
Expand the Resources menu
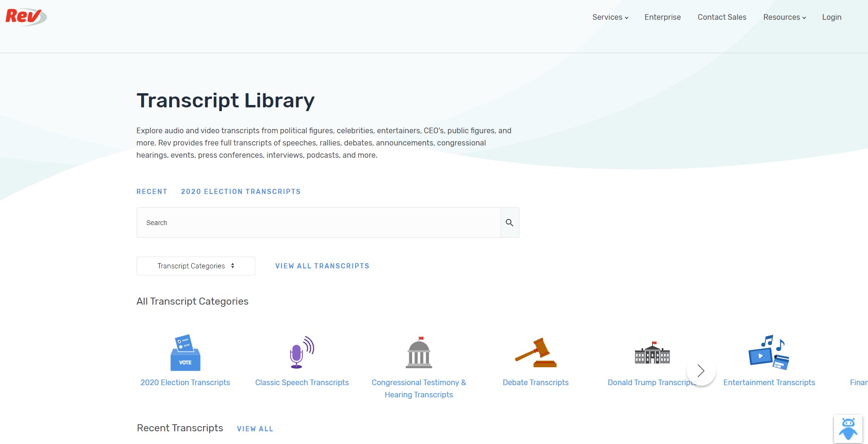coord(784,17)
